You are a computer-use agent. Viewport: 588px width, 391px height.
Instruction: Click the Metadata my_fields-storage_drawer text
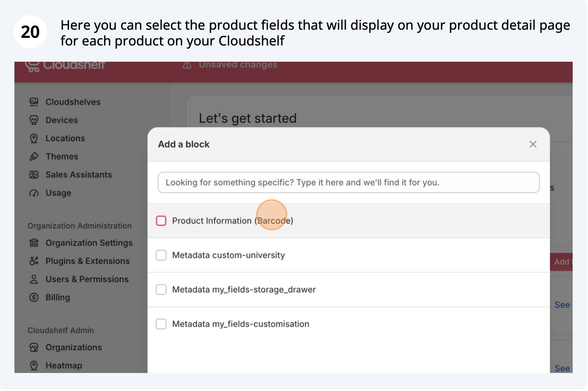point(244,290)
